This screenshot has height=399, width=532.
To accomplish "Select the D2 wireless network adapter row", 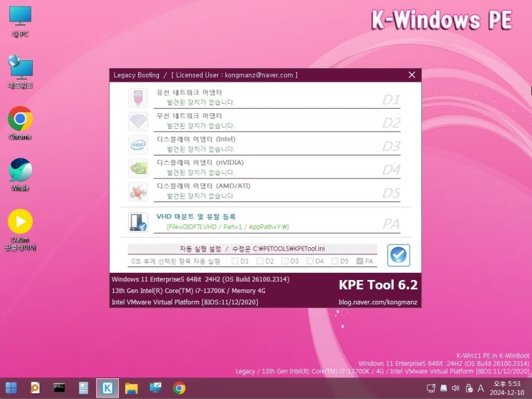I will (277, 121).
